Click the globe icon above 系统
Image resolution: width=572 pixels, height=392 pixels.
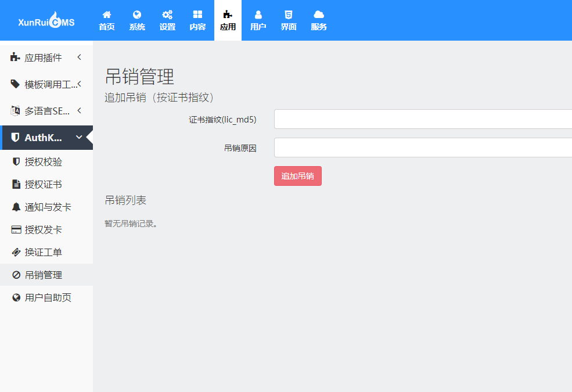[137, 15]
